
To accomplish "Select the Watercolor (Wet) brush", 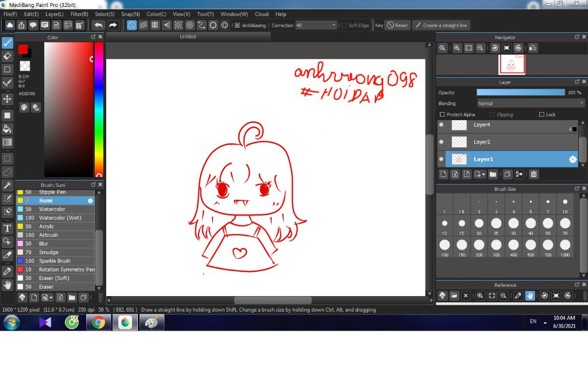I will [x=56, y=218].
